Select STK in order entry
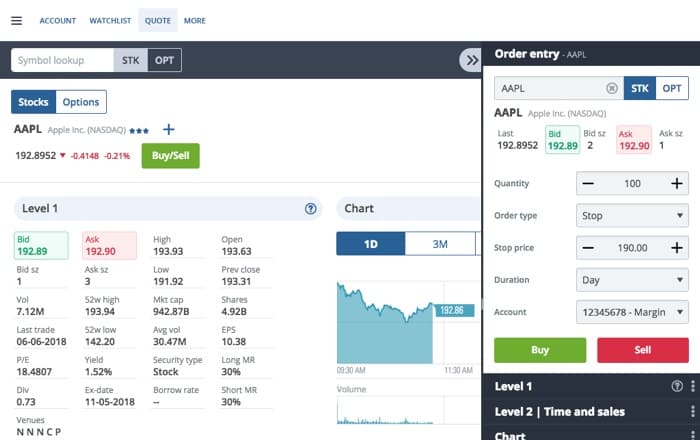 click(639, 88)
